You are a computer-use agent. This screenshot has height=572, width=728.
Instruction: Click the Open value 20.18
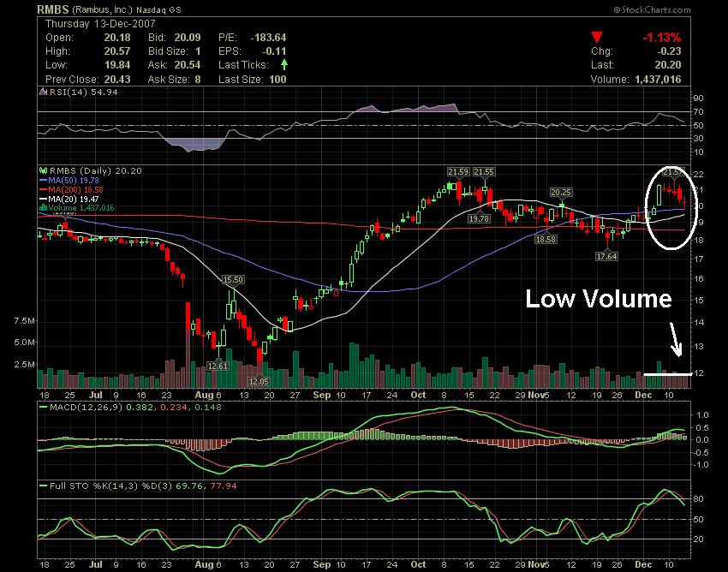pyautogui.click(x=117, y=38)
